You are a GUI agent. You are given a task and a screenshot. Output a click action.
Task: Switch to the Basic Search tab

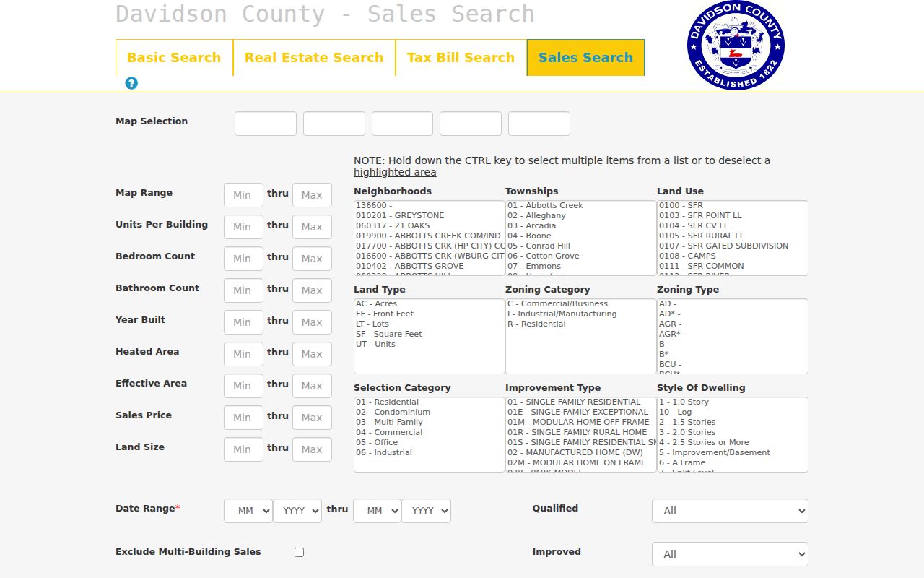coord(174,58)
